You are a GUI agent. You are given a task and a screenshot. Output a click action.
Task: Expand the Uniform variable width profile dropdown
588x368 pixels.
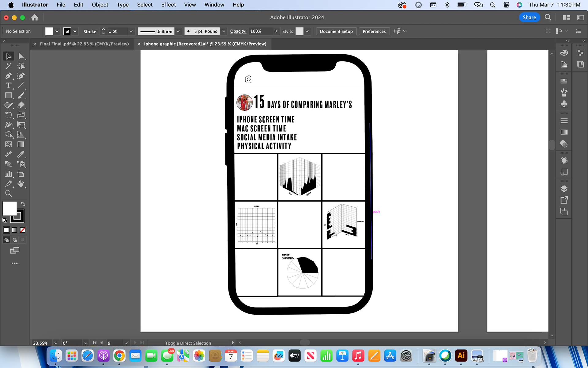point(178,31)
